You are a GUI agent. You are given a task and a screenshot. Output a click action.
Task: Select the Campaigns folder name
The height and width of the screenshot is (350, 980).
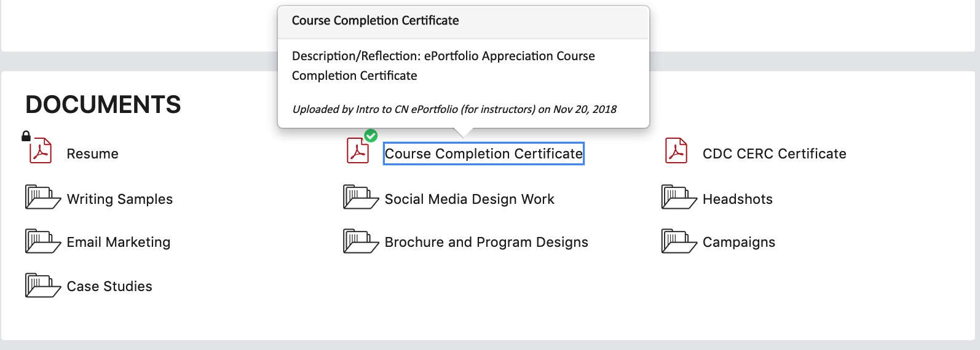pyautogui.click(x=739, y=242)
